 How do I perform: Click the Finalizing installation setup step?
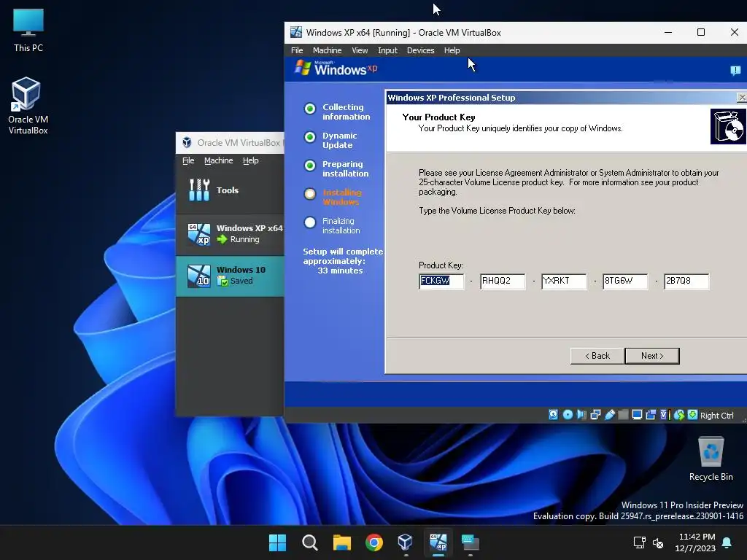coord(332,226)
